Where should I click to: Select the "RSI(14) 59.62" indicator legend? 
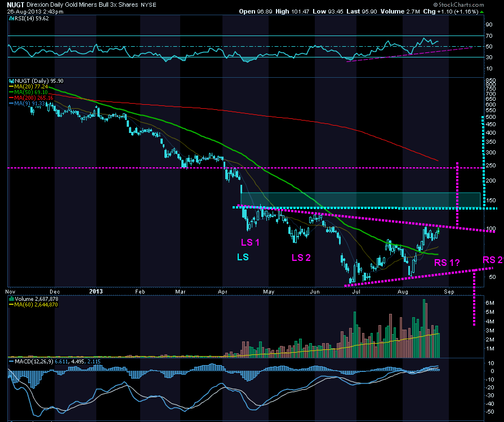coord(29,19)
